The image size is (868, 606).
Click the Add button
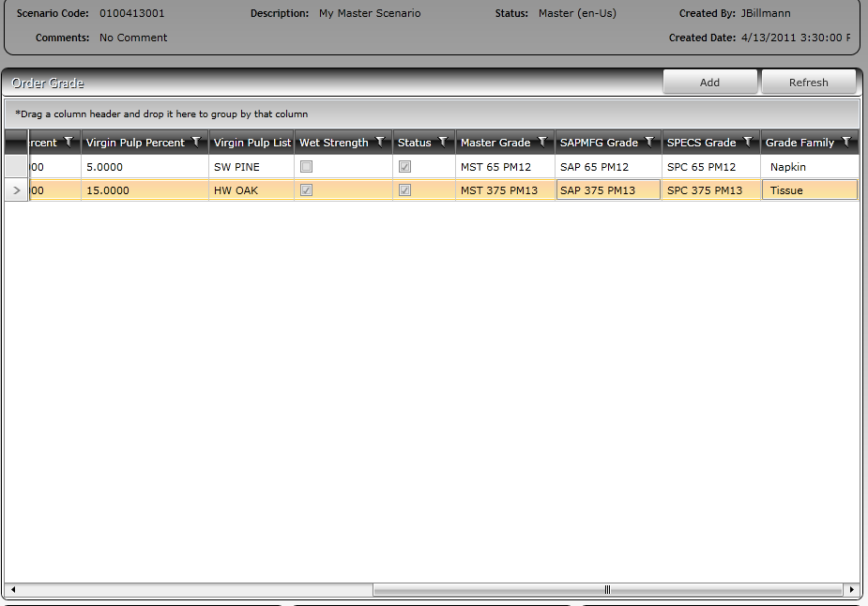[709, 82]
